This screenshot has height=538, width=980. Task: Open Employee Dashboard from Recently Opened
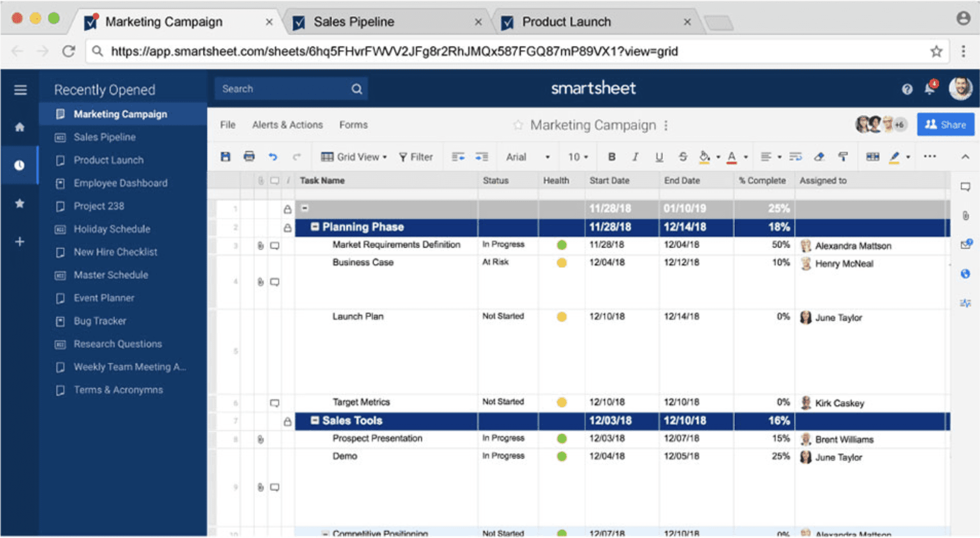121,183
